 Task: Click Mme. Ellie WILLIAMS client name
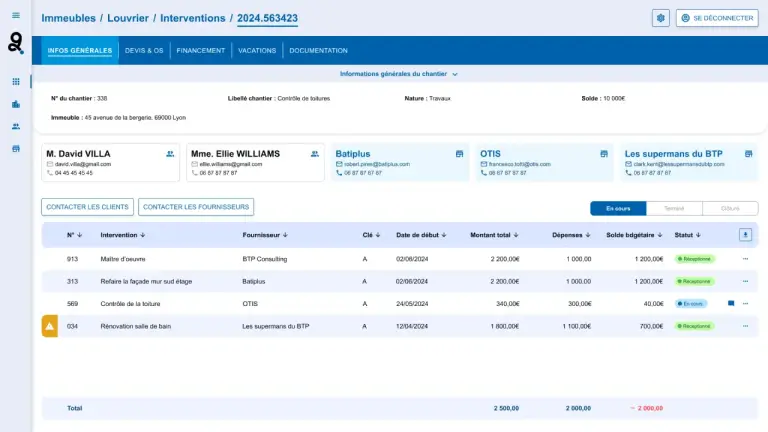236,154
